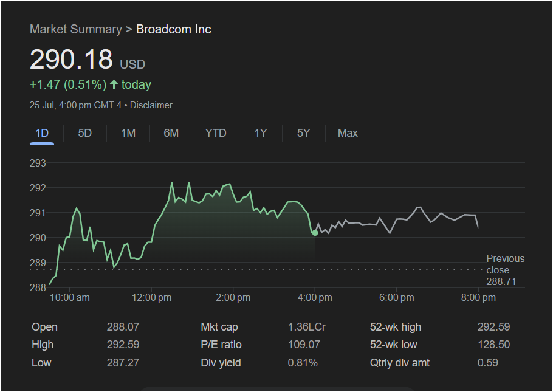This screenshot has width=553, height=392.
Task: Select the 6M time range tab
Action: (171, 133)
